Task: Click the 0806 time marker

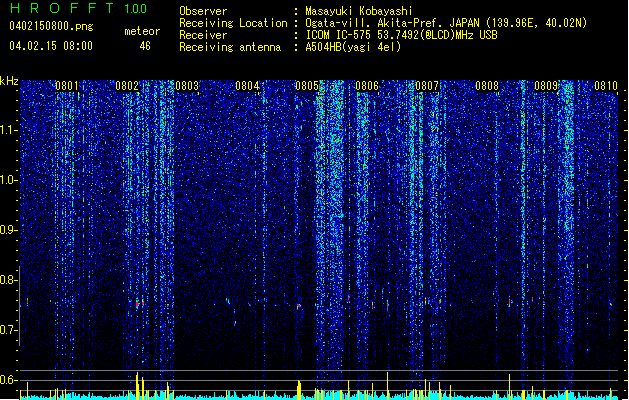Action: point(367,86)
